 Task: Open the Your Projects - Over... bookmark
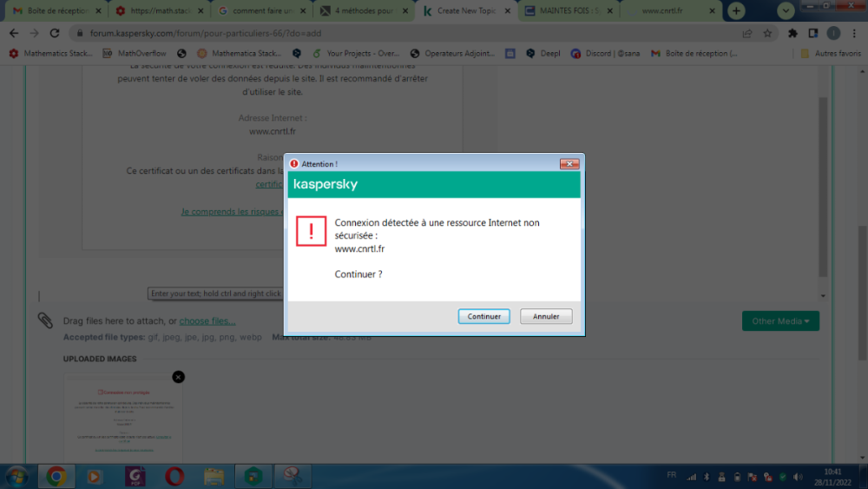coord(356,53)
